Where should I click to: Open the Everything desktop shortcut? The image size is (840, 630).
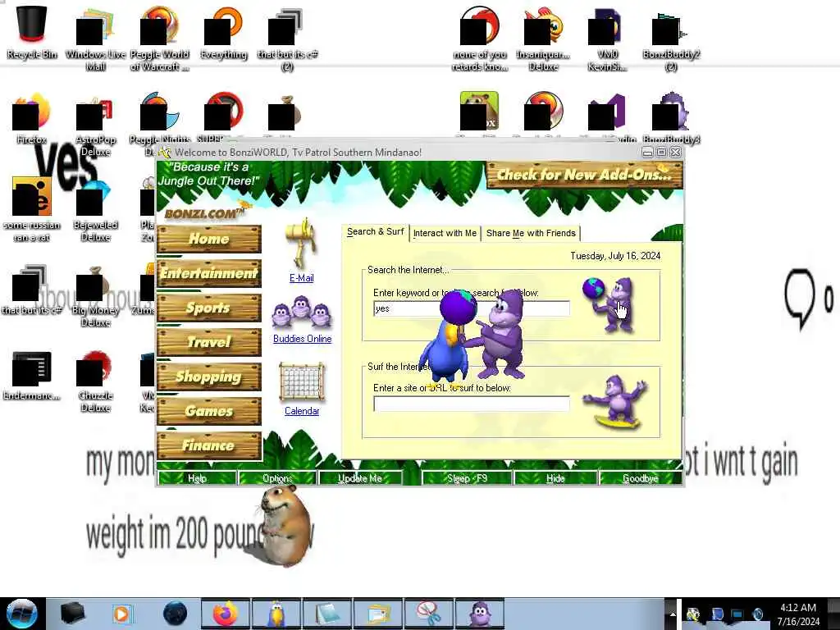point(223,32)
